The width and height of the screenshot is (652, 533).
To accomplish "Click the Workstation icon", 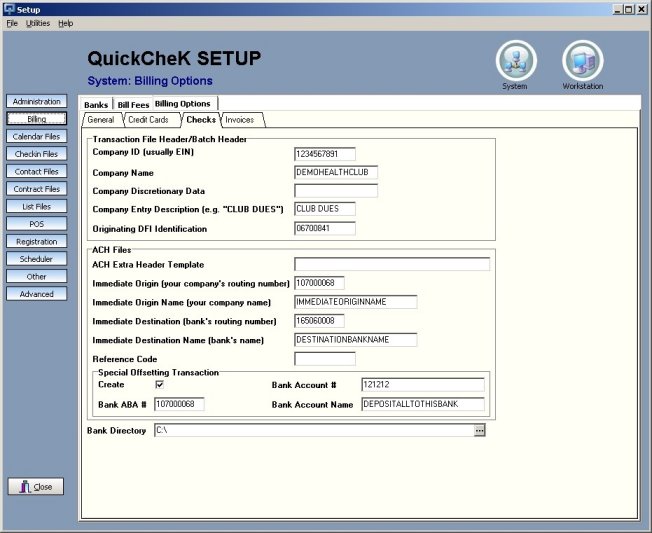I will coord(582,61).
